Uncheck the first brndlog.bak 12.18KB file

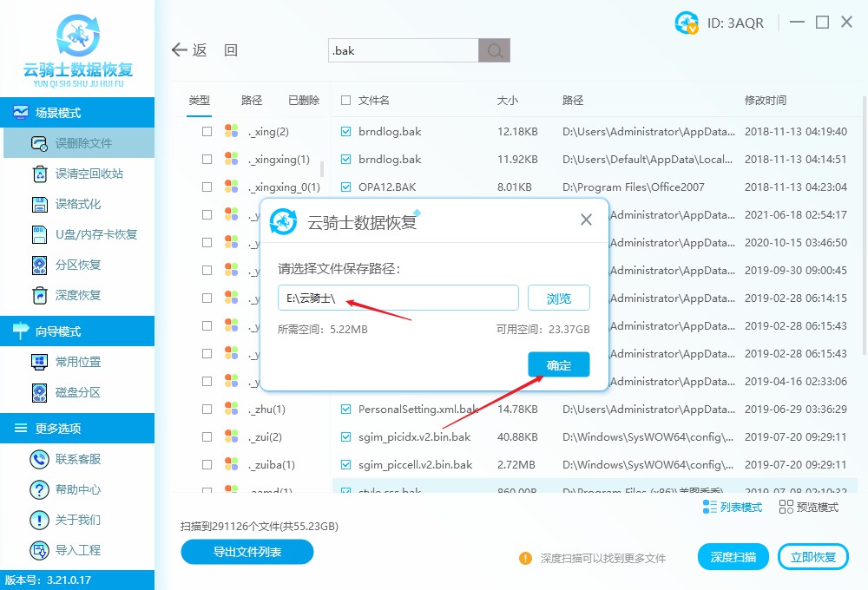pos(346,132)
